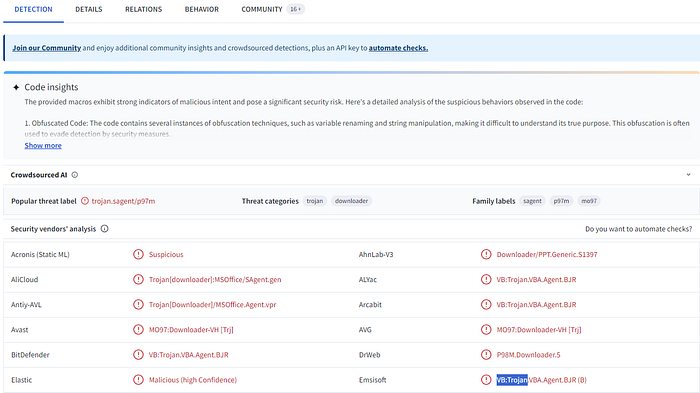The height and width of the screenshot is (393, 700).
Task: Click the downloader threat category tag
Action: 351,201
